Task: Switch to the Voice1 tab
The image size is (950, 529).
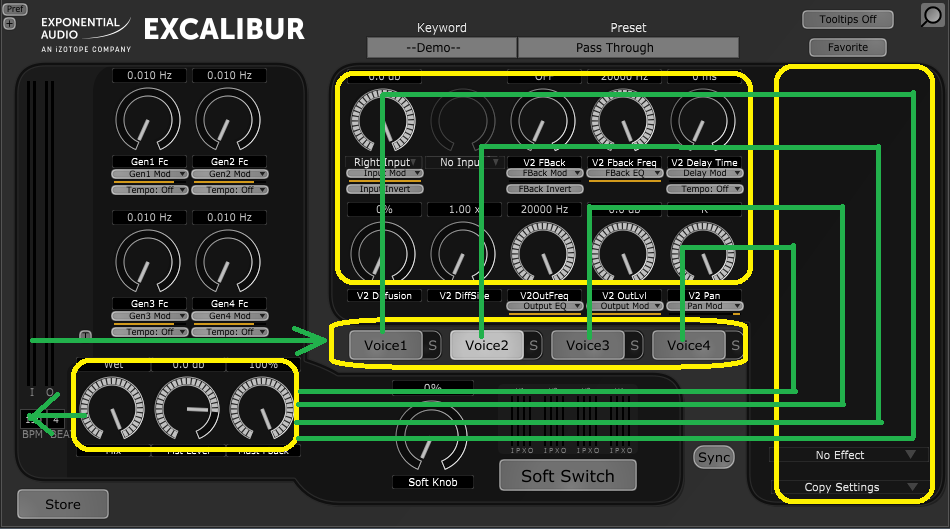Action: pos(385,345)
